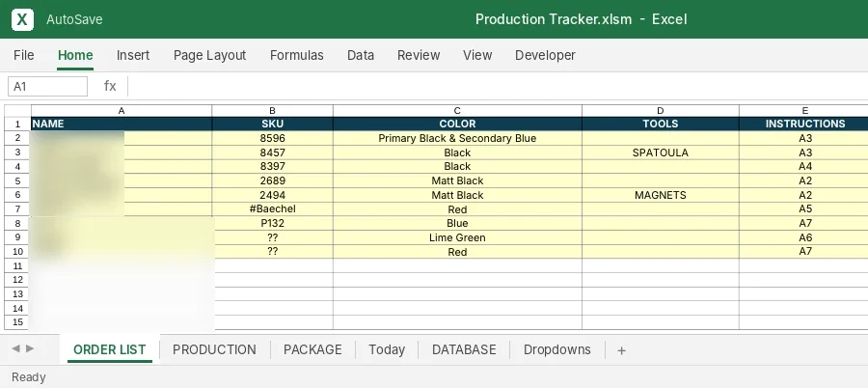Switch to the DATABASE sheet tab
868x388 pixels.
(x=464, y=349)
